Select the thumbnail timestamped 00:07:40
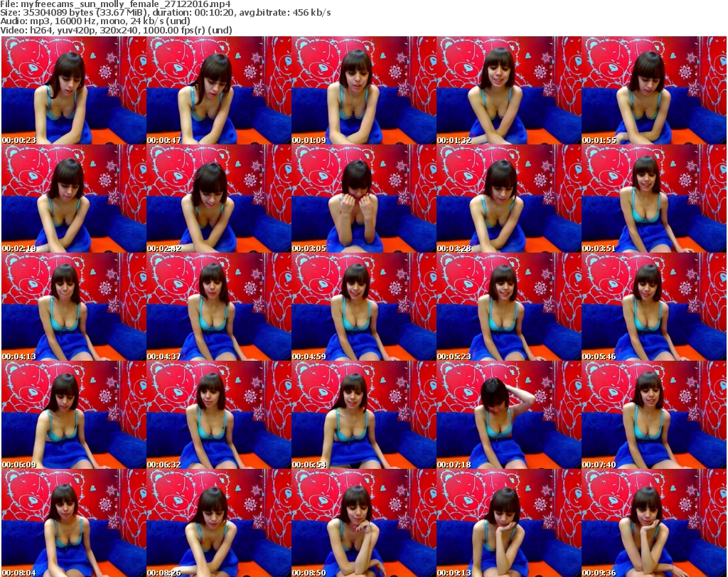 (654, 415)
